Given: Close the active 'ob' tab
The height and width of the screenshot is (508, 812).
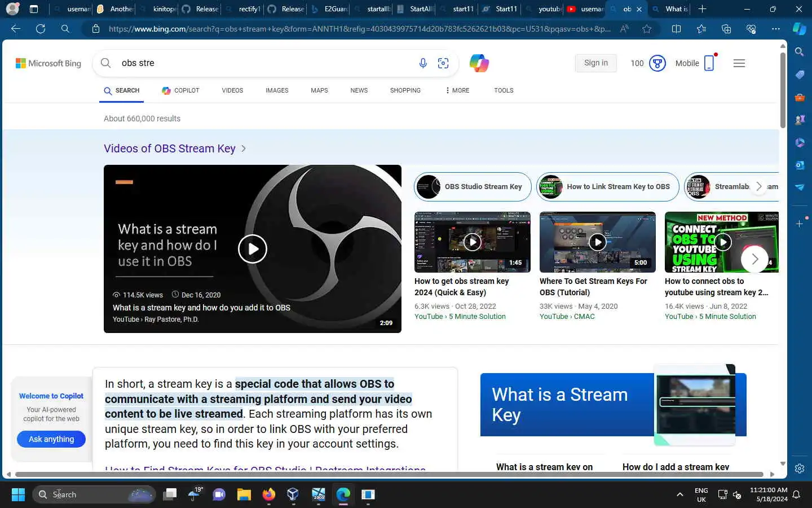Looking at the screenshot, I should 639,9.
